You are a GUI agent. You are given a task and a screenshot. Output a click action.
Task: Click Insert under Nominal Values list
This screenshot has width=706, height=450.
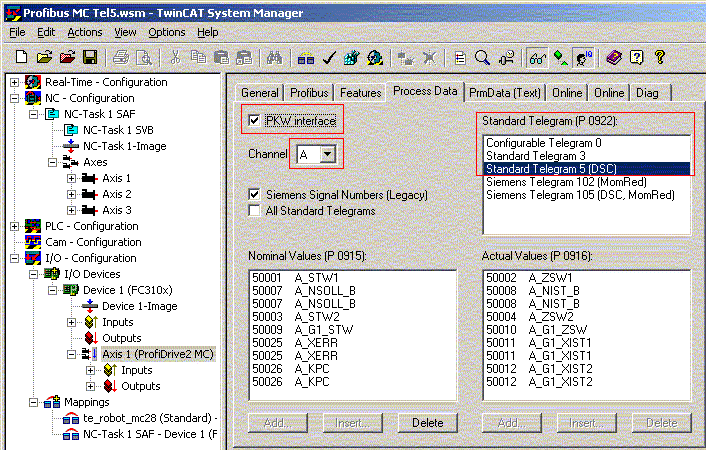(x=352, y=423)
